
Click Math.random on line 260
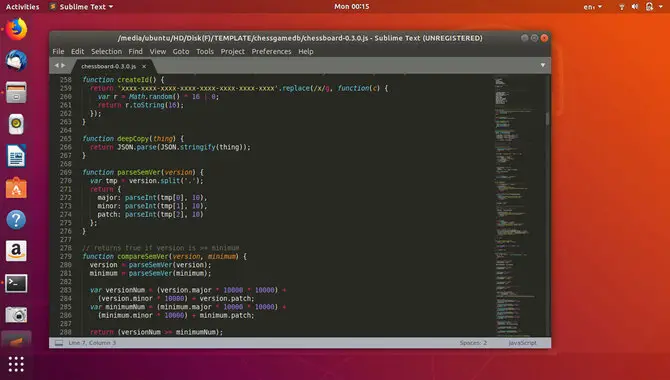[x=150, y=97]
